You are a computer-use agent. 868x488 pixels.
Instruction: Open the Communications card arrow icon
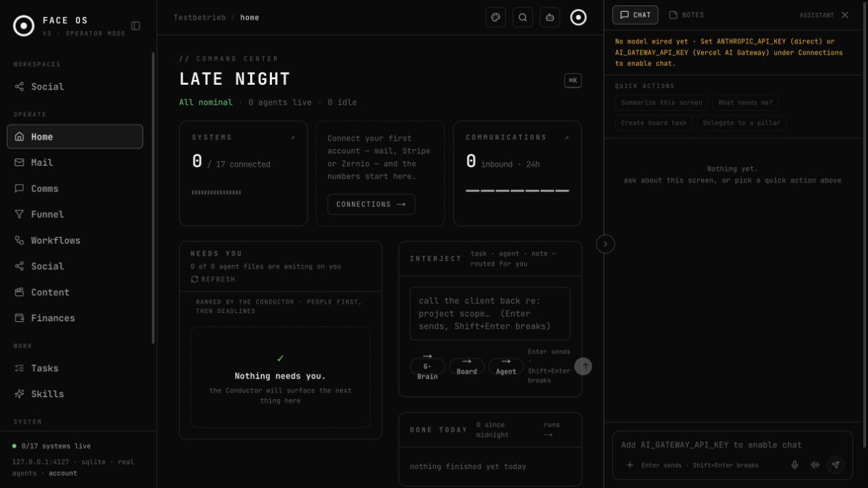566,137
